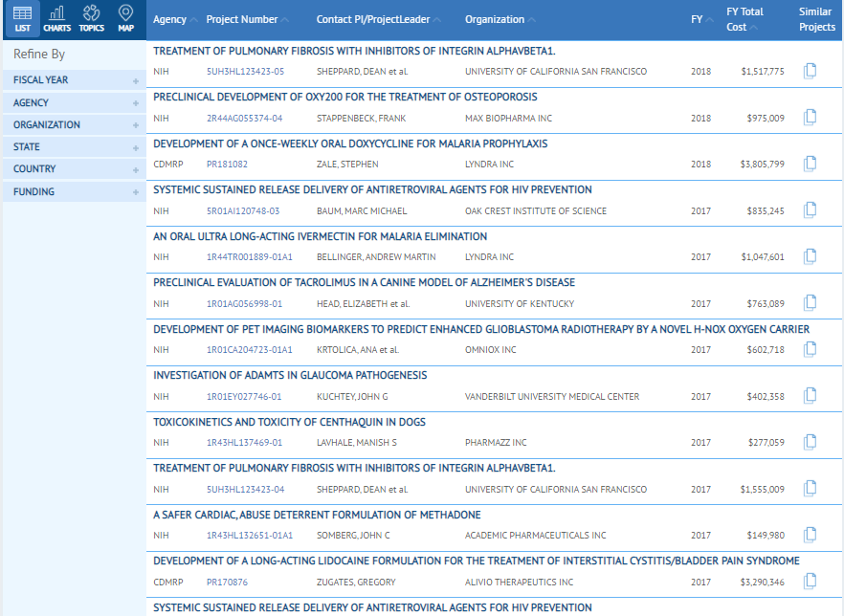844x616 pixels.
Task: Select PI name STAPPENBECK, FRANK
Action: (361, 119)
